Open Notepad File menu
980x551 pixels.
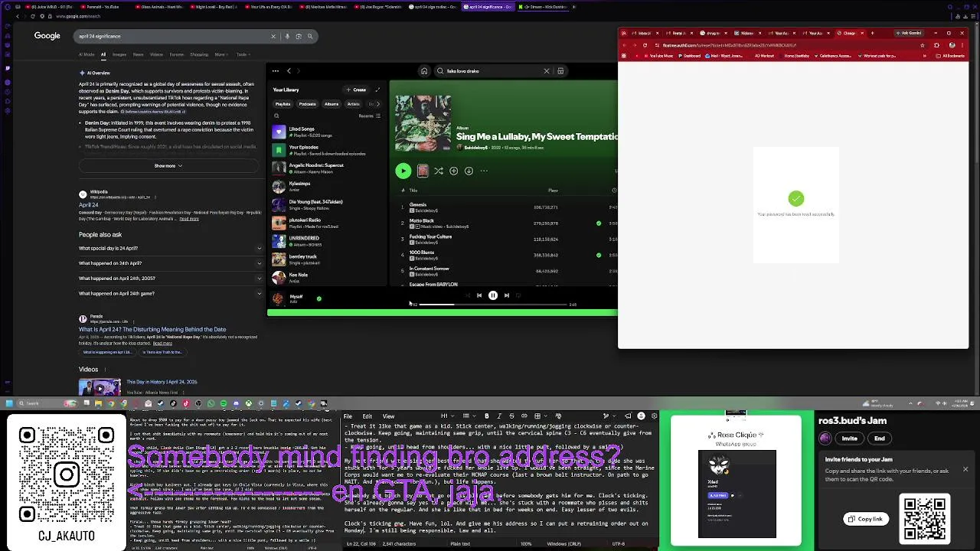click(348, 416)
